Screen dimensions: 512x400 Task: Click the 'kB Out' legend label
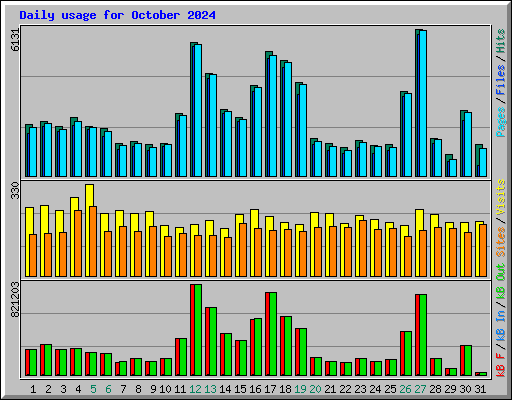[x=501, y=281]
